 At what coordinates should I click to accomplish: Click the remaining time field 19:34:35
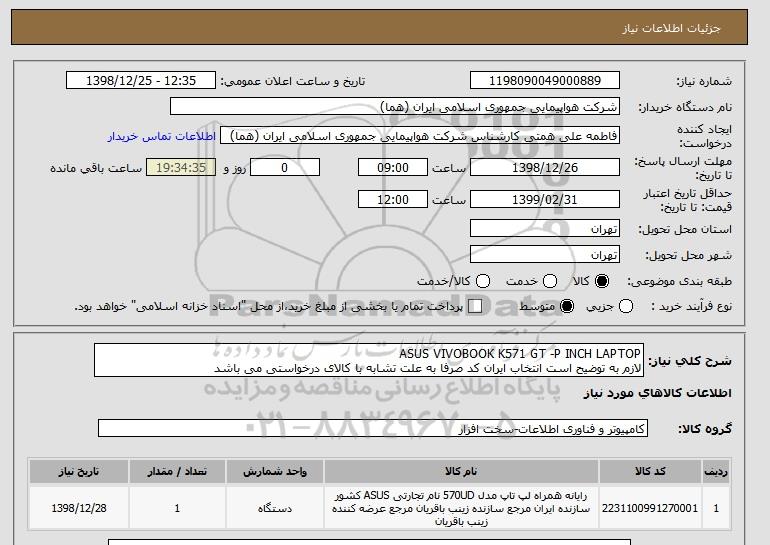[x=181, y=167]
